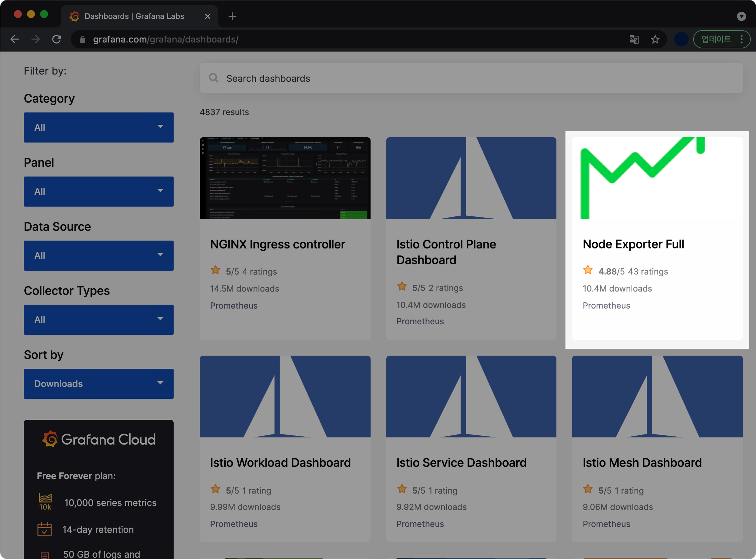Open the Istio Control Plane Dashboard
The height and width of the screenshot is (559, 756).
(x=446, y=252)
